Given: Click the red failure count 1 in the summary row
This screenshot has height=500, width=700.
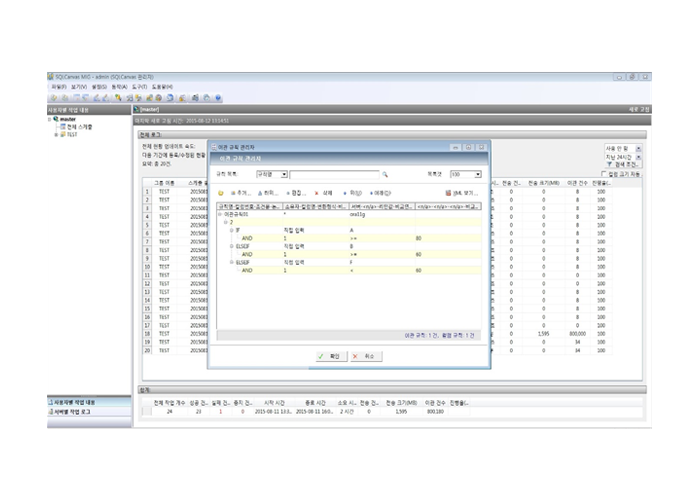Looking at the screenshot, I should tap(220, 412).
